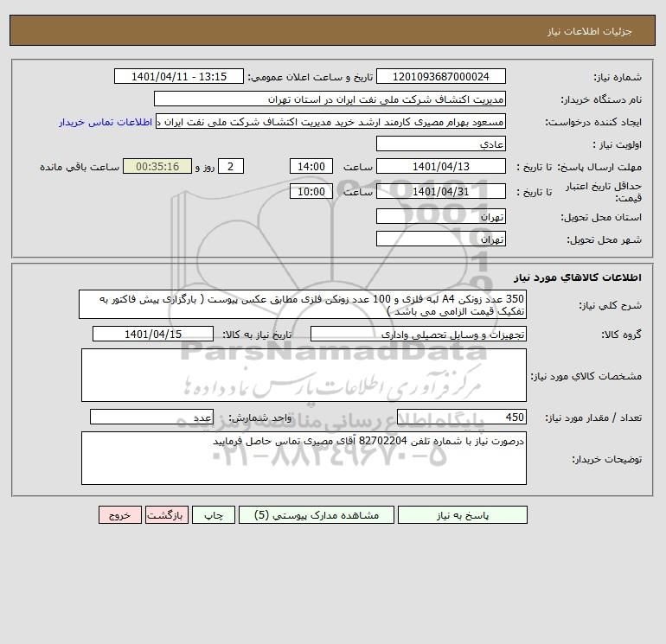
Task: Click the تاریخ نیاز به کالا label
Action: click(257, 335)
